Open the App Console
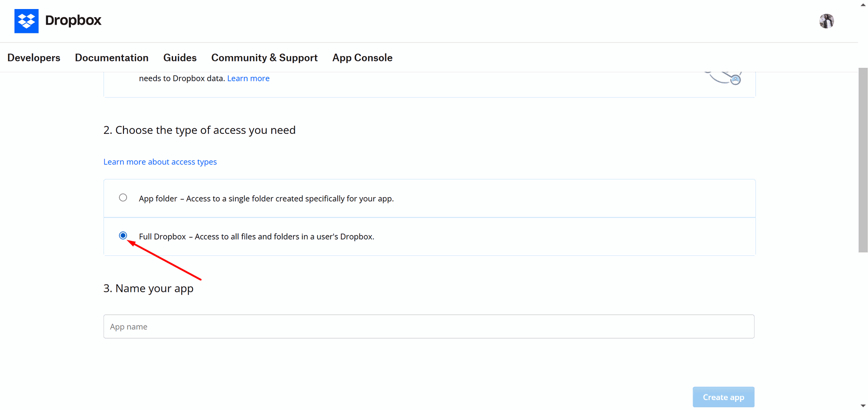This screenshot has height=410, width=868. (x=362, y=58)
